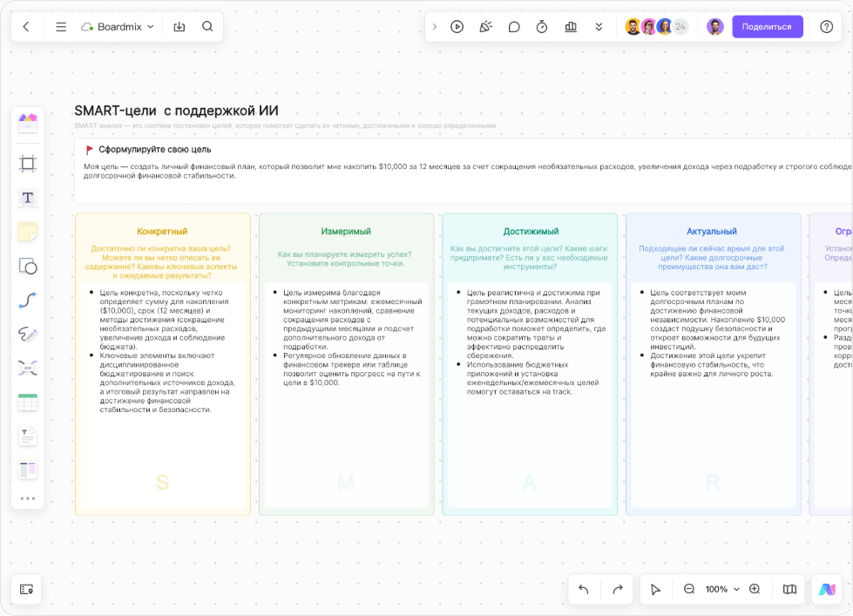The width and height of the screenshot is (853, 616).
Task: Click the Цель конкретна bullet text
Action: pos(166,320)
